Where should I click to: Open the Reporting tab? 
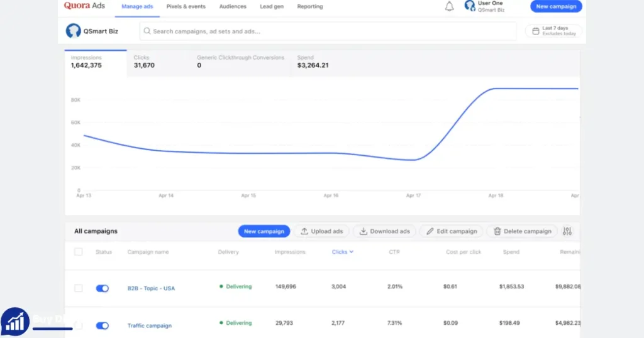(x=310, y=6)
